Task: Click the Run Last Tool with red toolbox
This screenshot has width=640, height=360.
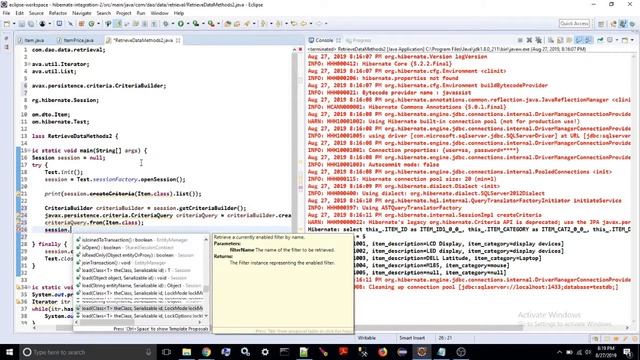Action: tap(211, 24)
